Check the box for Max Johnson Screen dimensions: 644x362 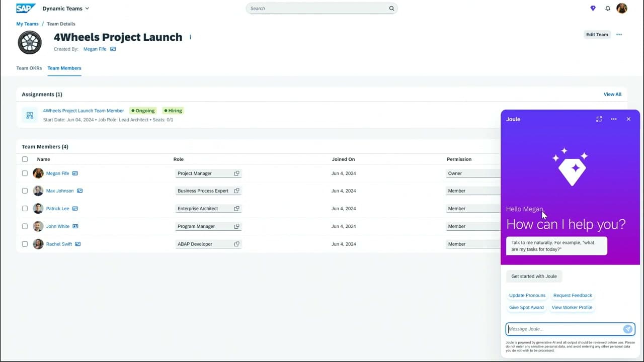point(25,191)
